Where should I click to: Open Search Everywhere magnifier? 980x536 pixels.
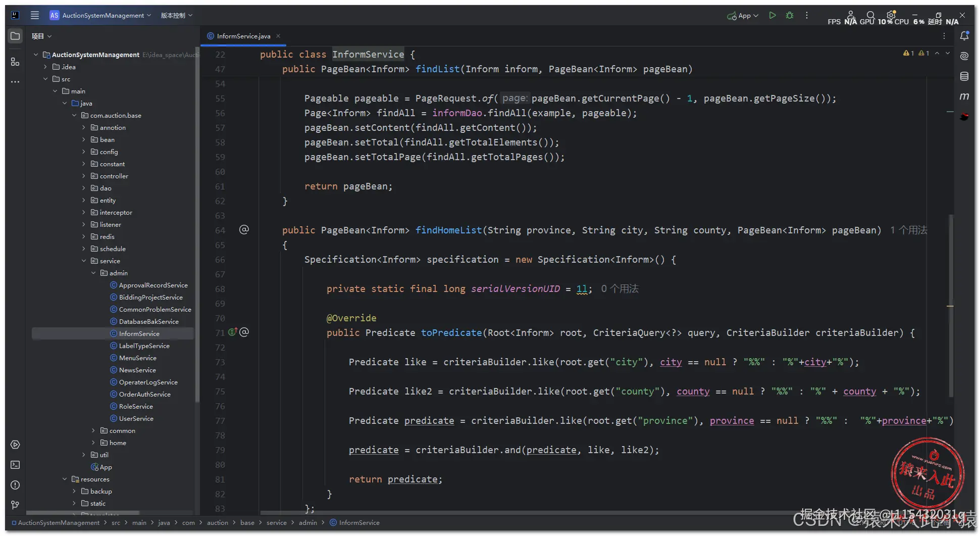pyautogui.click(x=870, y=15)
